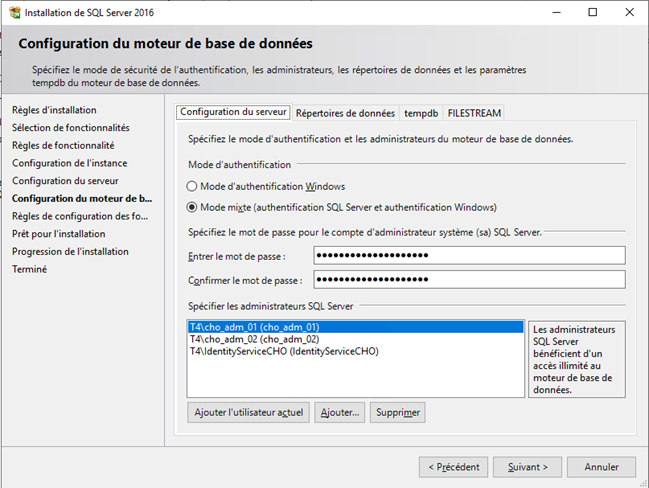
Task: Proceed with the Suivant button
Action: tap(527, 466)
